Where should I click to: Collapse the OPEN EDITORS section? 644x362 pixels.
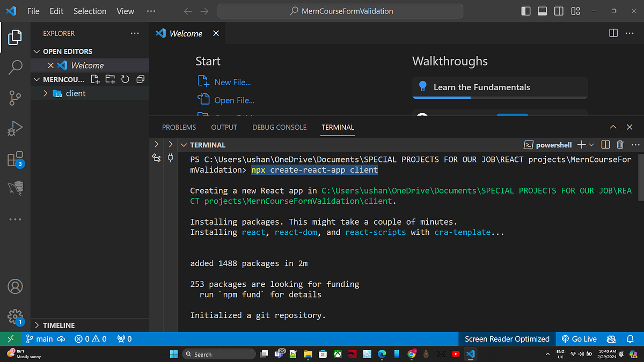pyautogui.click(x=90, y=51)
